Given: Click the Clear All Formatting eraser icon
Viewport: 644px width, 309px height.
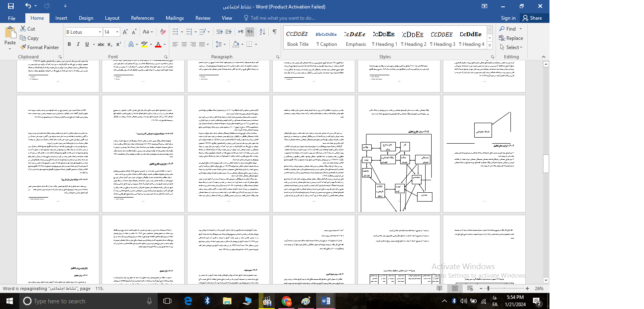Looking at the screenshot, I should (163, 32).
